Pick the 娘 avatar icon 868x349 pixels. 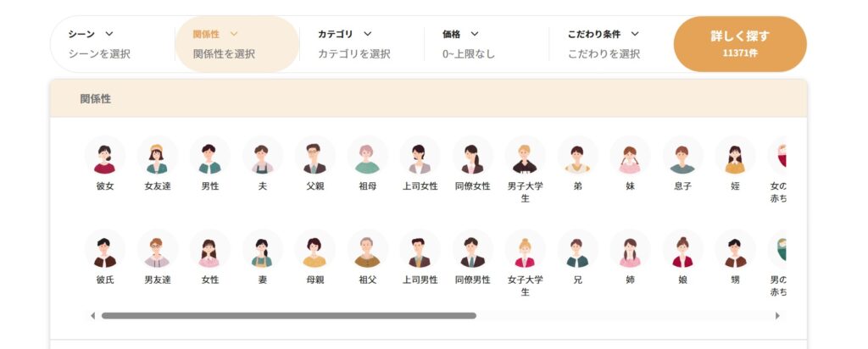click(682, 250)
